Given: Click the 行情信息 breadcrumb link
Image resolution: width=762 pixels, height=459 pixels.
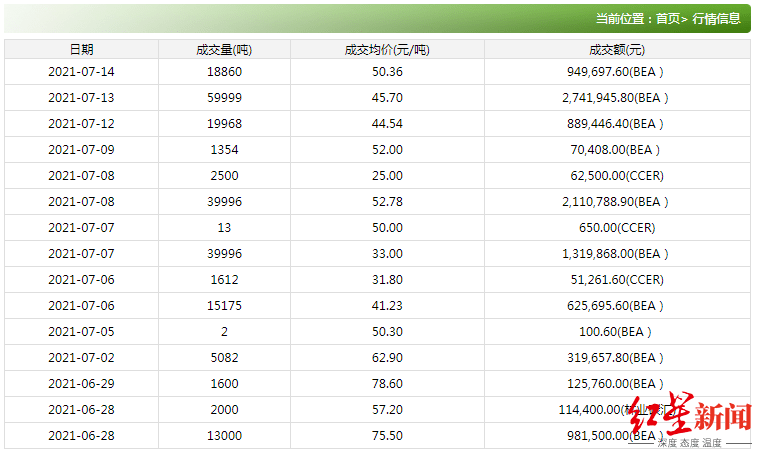Looking at the screenshot, I should (x=716, y=18).
